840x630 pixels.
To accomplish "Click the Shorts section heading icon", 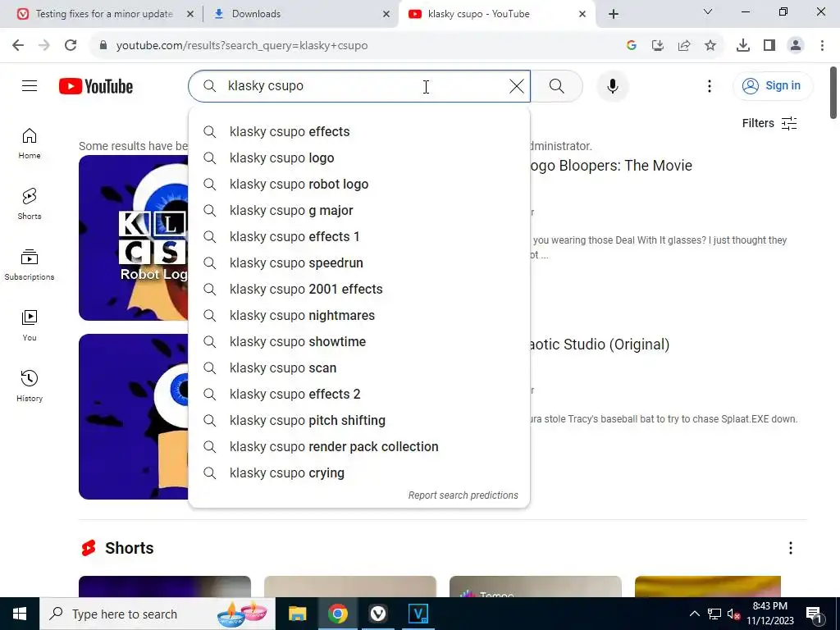I will [x=89, y=547].
